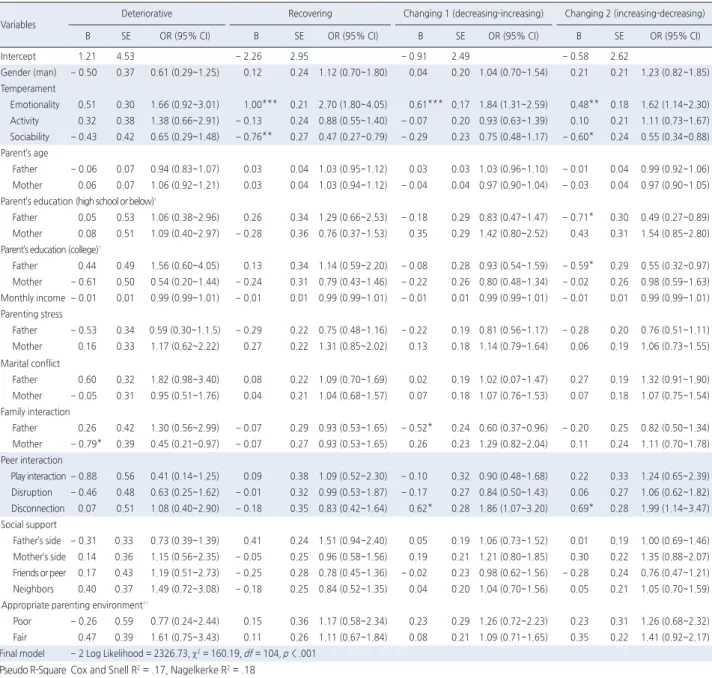The image size is (712, 678).
Task: Click Intercept Recovering B value '-2.26'
Action: tap(249, 56)
